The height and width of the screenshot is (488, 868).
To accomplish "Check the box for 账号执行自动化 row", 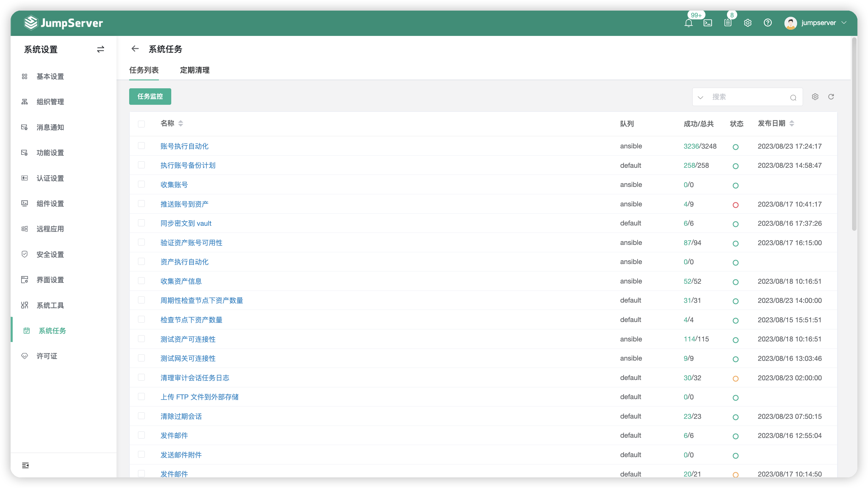I will 141,146.
